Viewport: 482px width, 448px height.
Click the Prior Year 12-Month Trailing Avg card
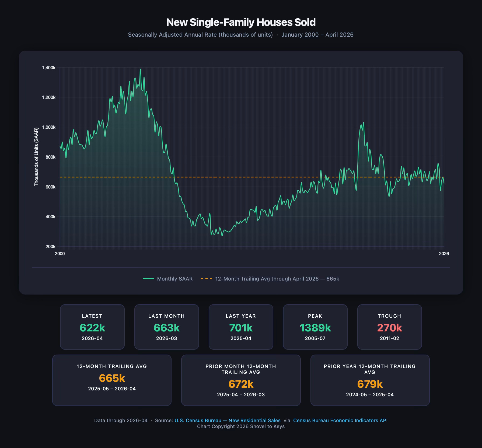click(370, 380)
